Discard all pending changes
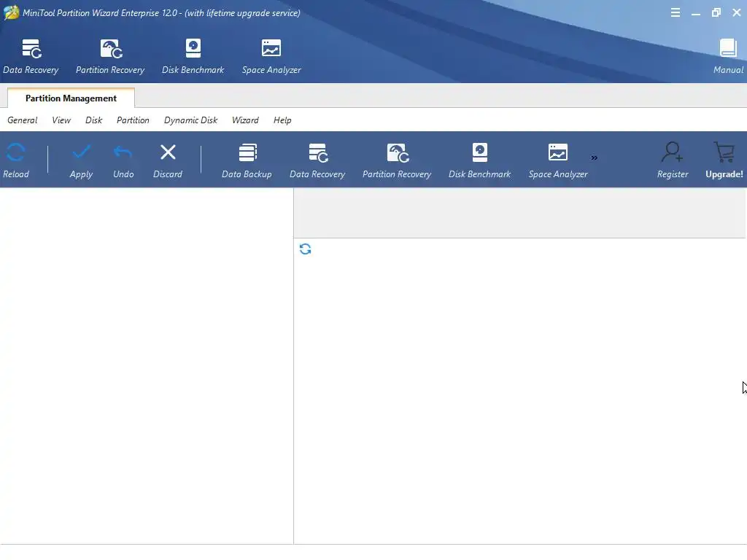The height and width of the screenshot is (560, 747). (x=168, y=160)
